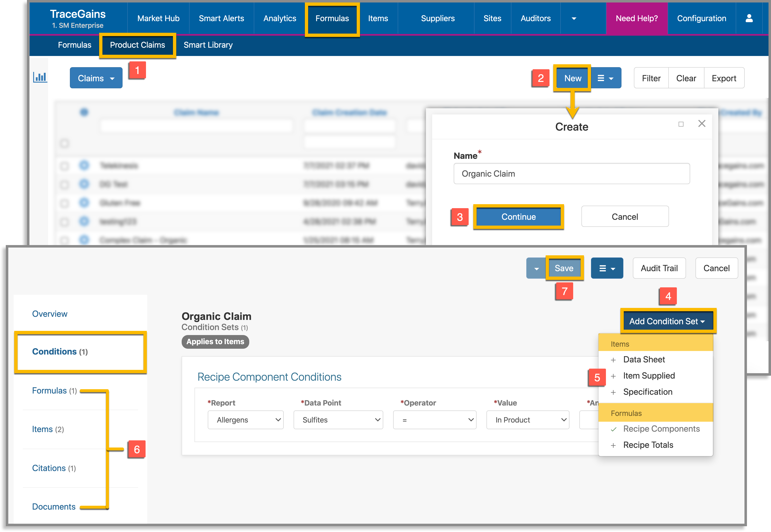771x532 pixels.
Task: Expand the More caret in the top nav
Action: 574,19
